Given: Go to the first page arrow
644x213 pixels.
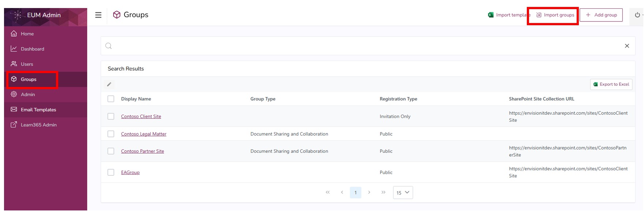Looking at the screenshot, I should (x=328, y=193).
